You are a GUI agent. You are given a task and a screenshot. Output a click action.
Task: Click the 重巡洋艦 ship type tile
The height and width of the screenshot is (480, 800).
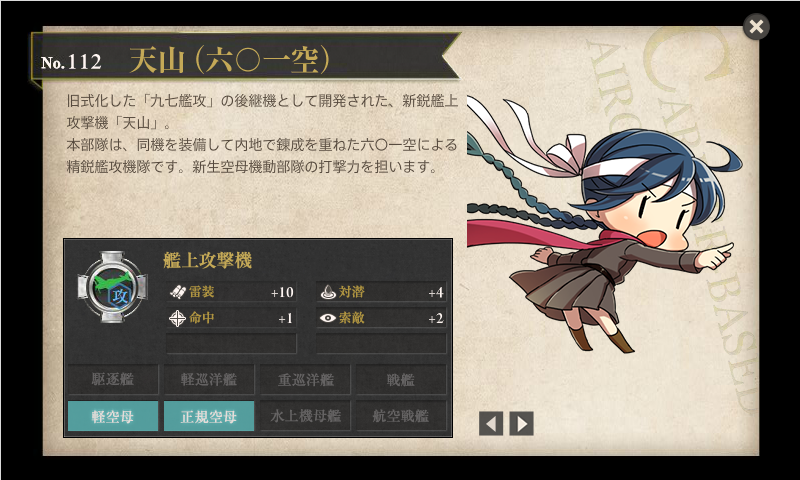pos(305,380)
